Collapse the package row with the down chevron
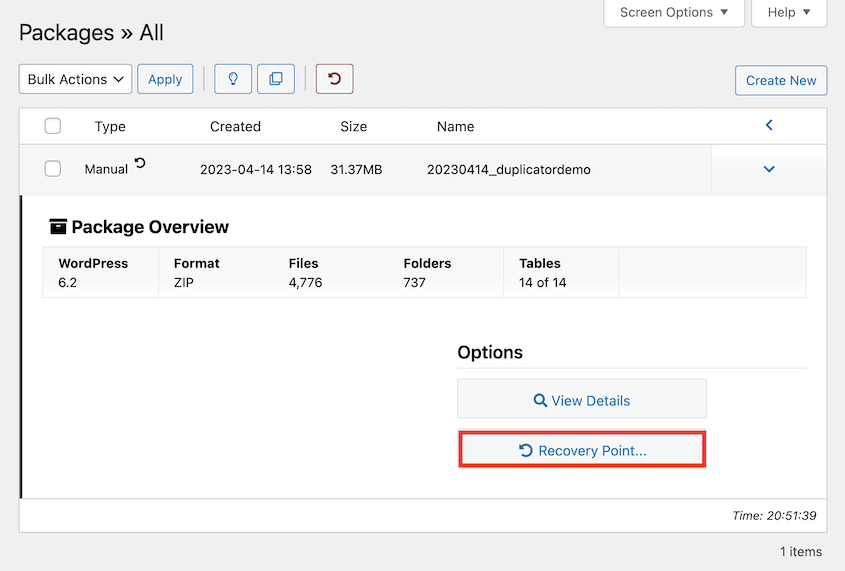 point(769,169)
